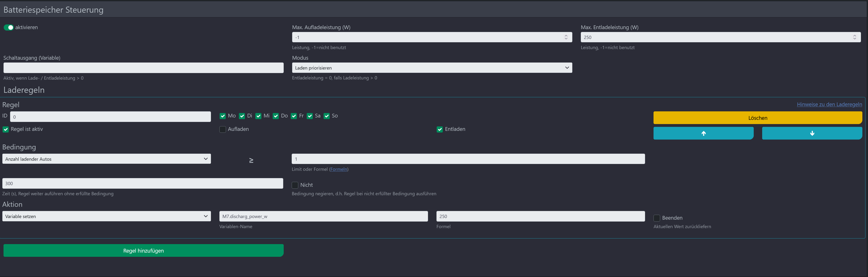Toggle the aktivieren switch
The height and width of the screenshot is (277, 868).
pyautogui.click(x=9, y=27)
